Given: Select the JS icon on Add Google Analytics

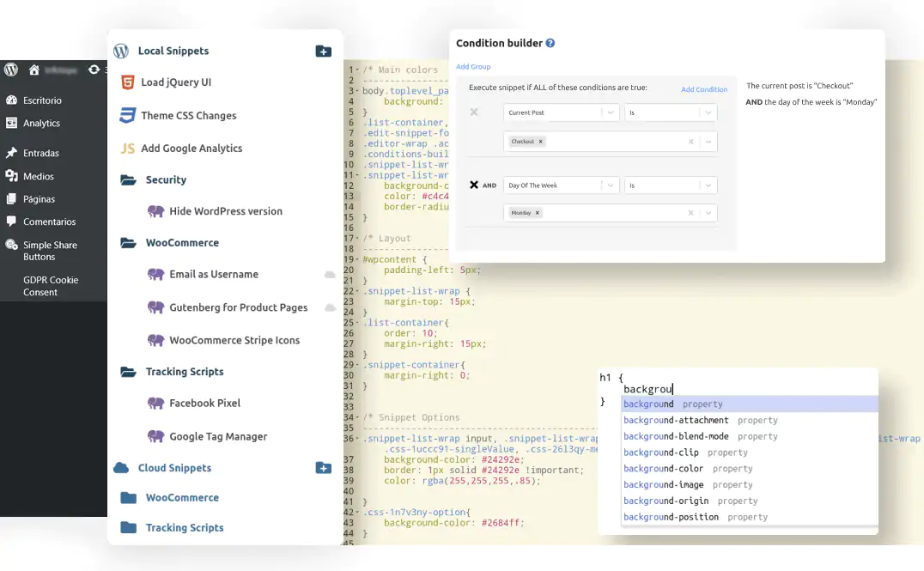Looking at the screenshot, I should pyautogui.click(x=127, y=148).
